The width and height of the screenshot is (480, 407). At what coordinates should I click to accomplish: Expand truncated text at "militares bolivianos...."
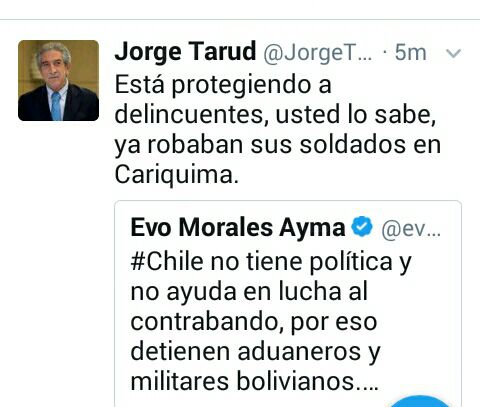coord(255,381)
